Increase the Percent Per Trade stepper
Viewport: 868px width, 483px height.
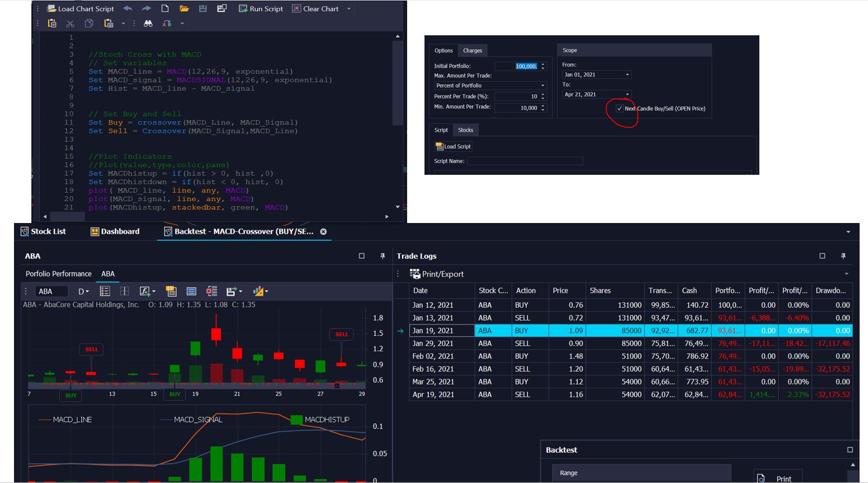[x=543, y=94]
